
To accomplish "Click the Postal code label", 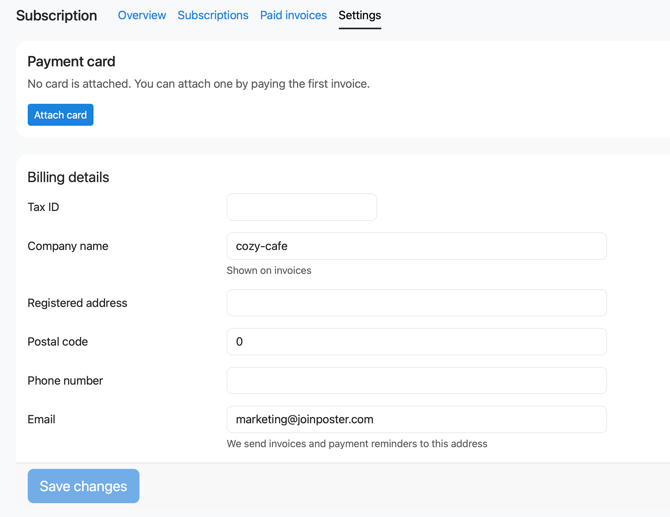I will tap(58, 342).
